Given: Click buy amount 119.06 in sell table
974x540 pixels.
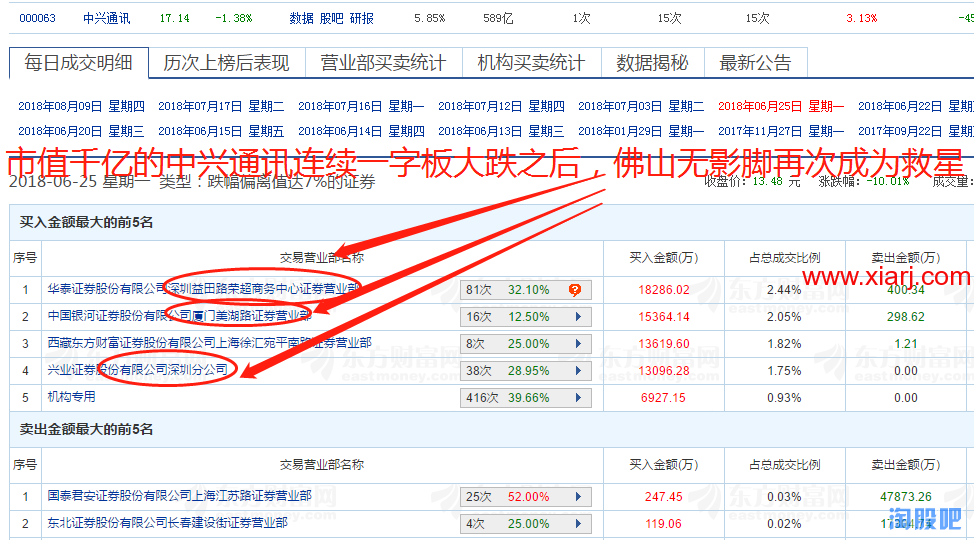Looking at the screenshot, I should coord(663,524).
